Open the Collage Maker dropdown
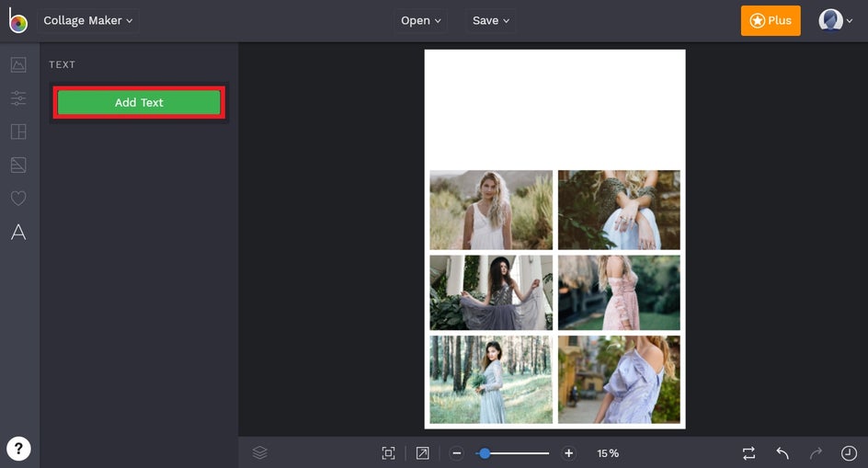The height and width of the screenshot is (468, 868). point(88,20)
